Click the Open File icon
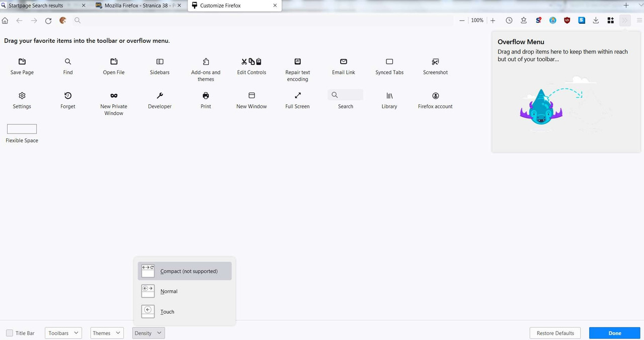Viewport: 644px width, 340px height. 114,61
